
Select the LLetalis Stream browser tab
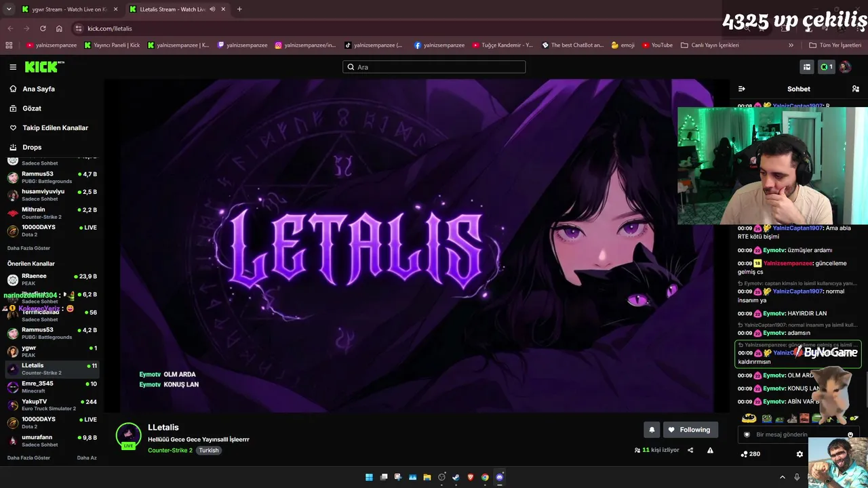[x=176, y=9]
